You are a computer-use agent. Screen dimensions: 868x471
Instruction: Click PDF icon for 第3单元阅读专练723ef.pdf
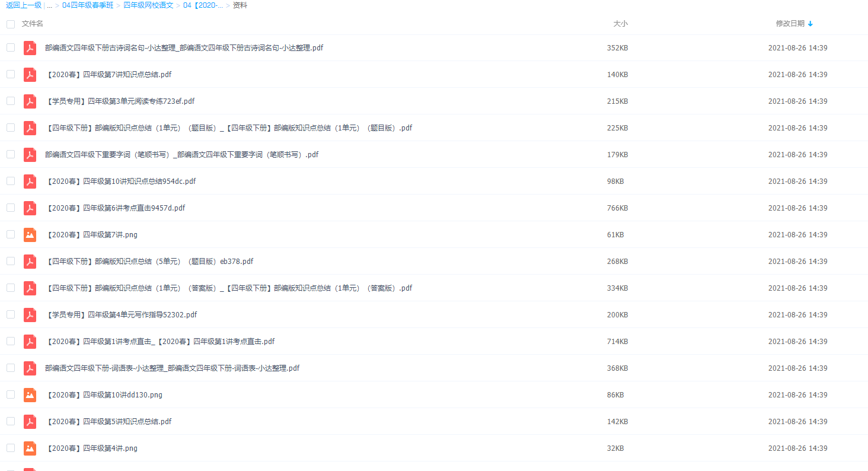tap(30, 101)
